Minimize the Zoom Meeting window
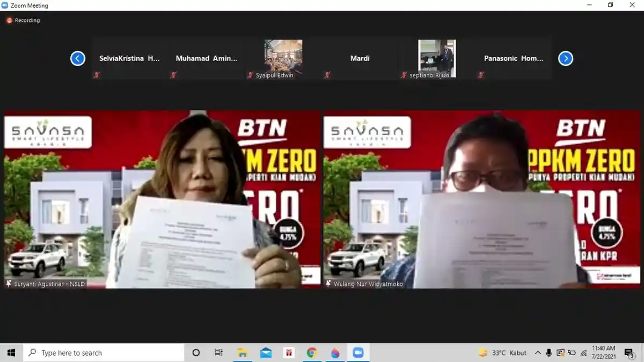 tap(589, 5)
